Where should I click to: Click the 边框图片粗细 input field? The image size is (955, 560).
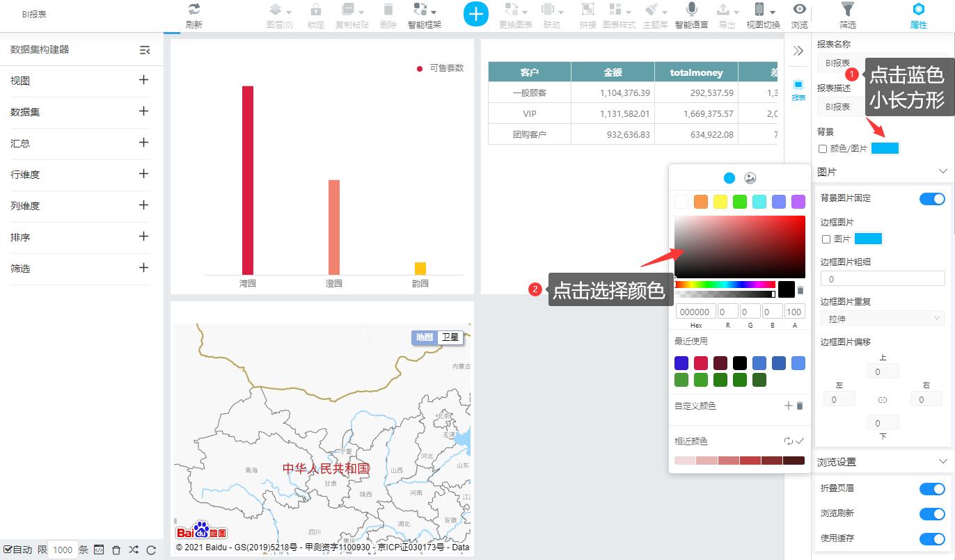(x=883, y=279)
